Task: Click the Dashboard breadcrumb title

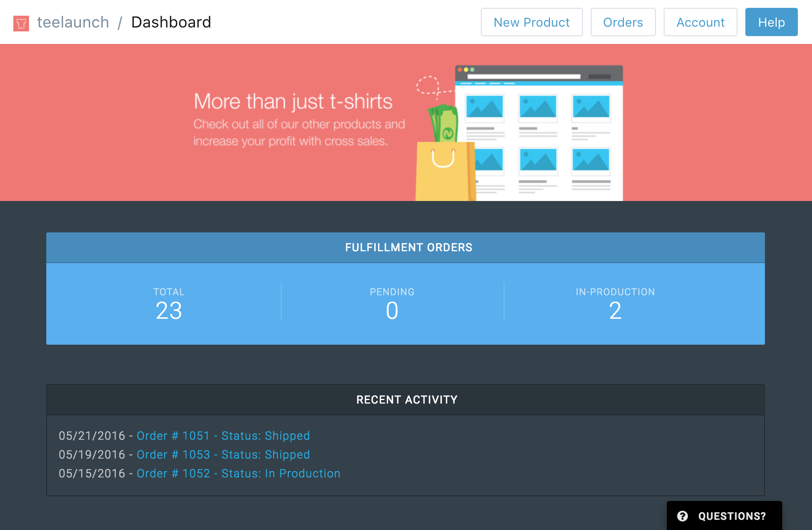Action: 171,22
